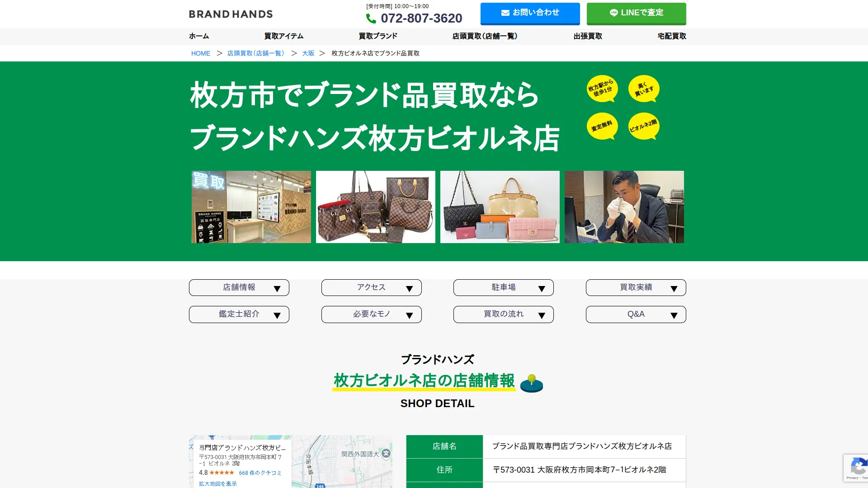Open the 668件のクチコミ reviews link

[260, 473]
